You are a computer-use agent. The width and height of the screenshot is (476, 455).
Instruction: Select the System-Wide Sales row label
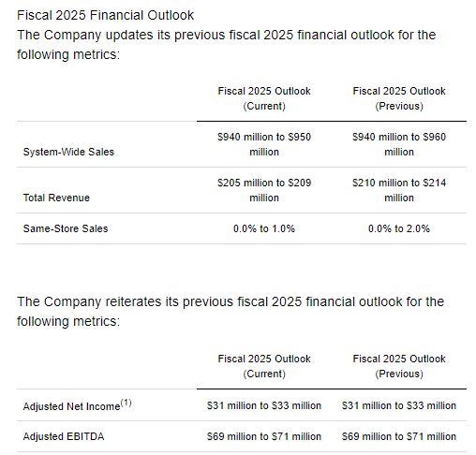[68, 152]
